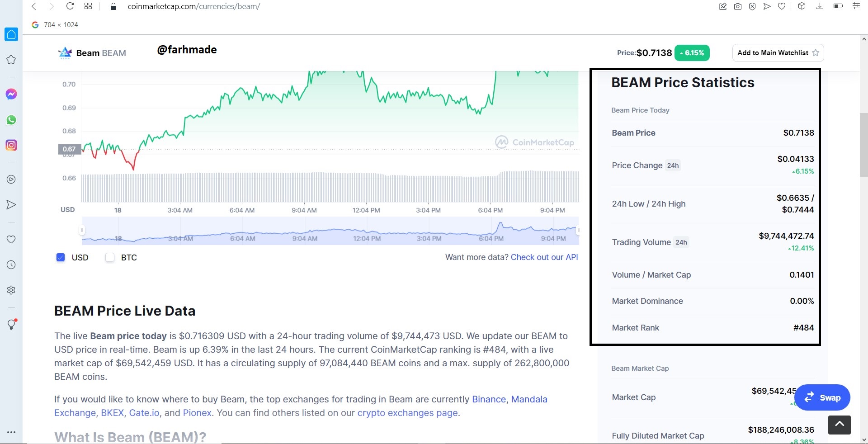868x444 pixels.
Task: Reload the CoinMarketCap page
Action: [70, 6]
